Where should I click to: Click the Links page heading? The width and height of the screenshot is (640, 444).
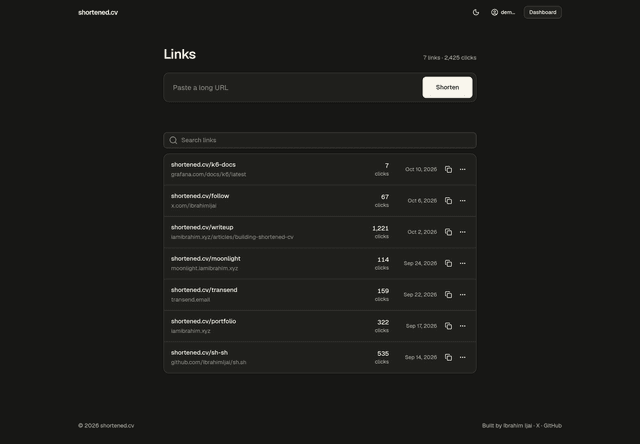[x=180, y=54]
